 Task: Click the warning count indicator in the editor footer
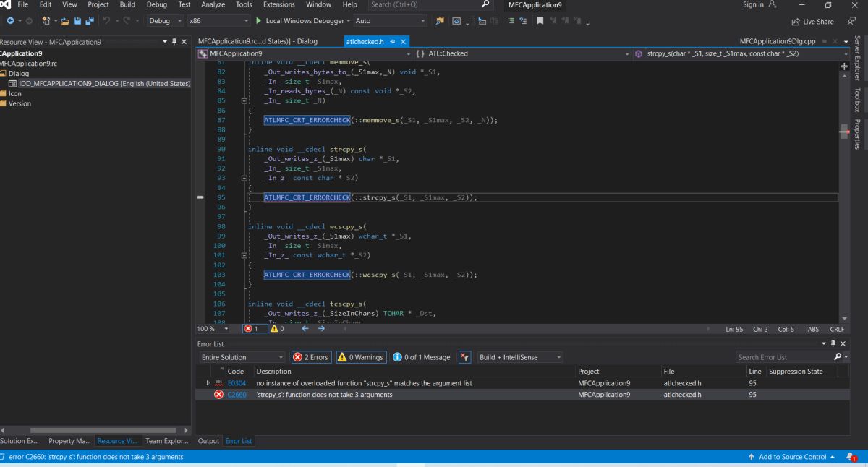[x=277, y=328]
